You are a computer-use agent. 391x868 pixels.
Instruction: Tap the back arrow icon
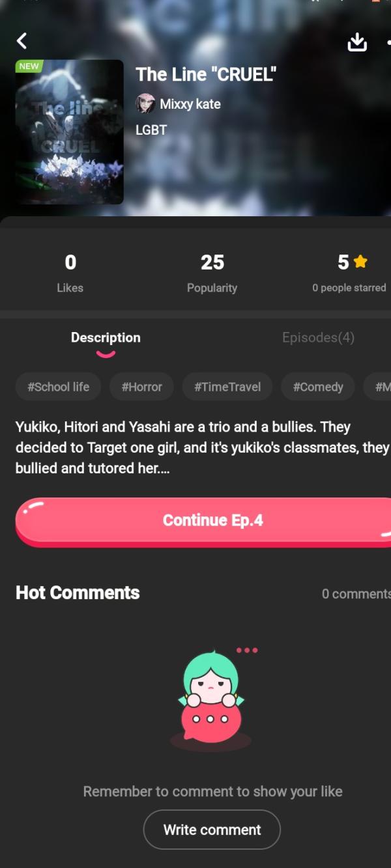(x=22, y=41)
